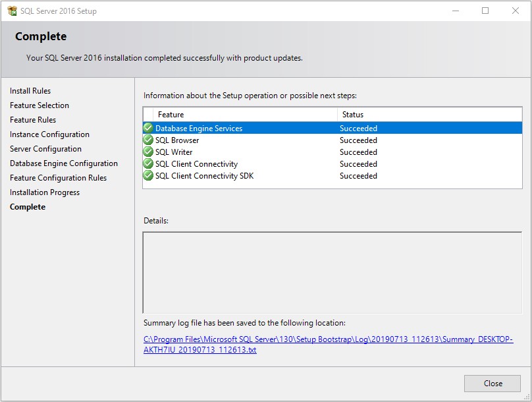Screen dimensions: 532x402
Task: Go to Install Rules step in sidebar
Action: point(30,91)
